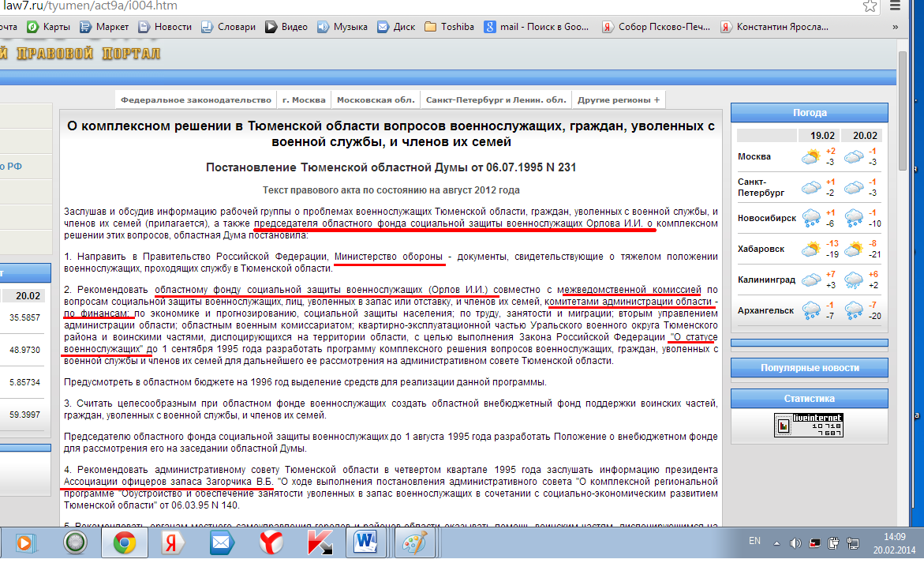Open the network tray icon
The width and height of the screenshot is (924, 563).
(x=853, y=543)
